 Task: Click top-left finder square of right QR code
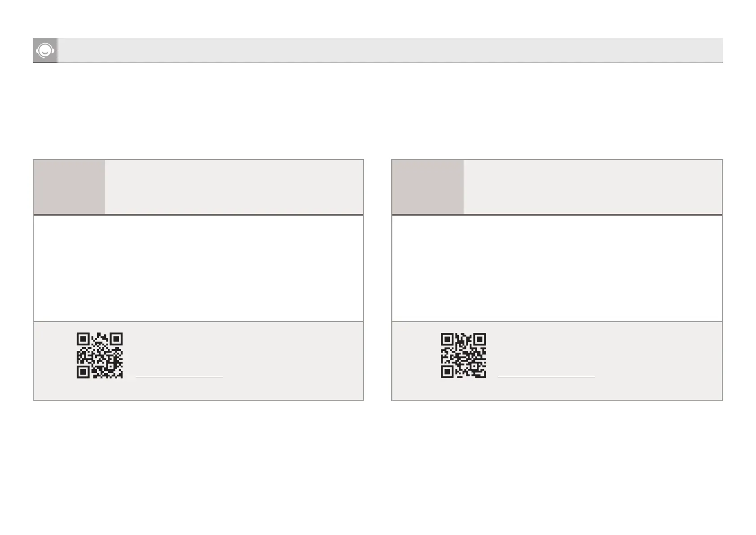pyautogui.click(x=447, y=339)
